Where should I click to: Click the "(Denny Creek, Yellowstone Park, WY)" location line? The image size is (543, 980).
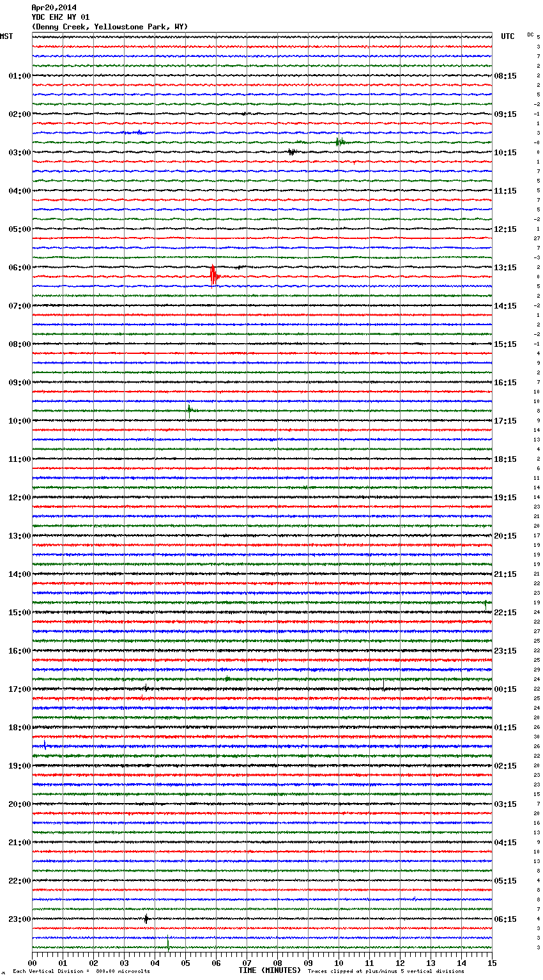110,27
